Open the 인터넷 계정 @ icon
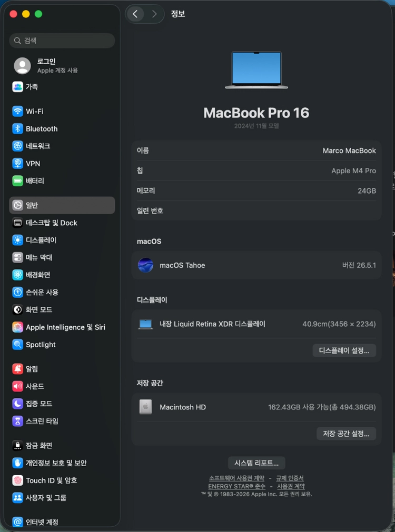Screen dimensions: 395x532 coord(18,522)
